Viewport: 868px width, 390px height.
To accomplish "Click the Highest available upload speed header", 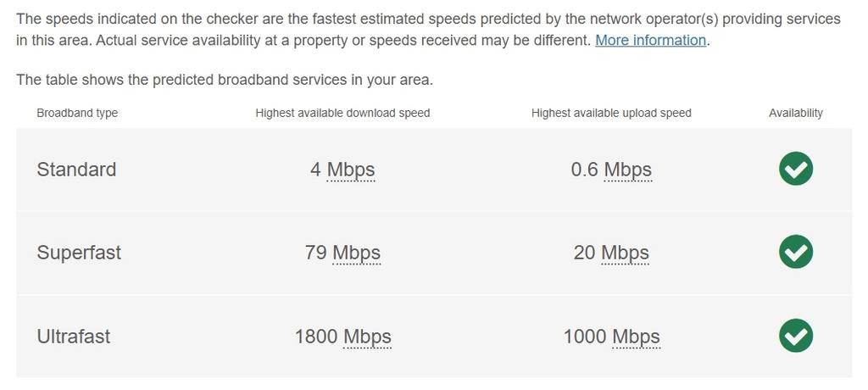I will tap(611, 113).
